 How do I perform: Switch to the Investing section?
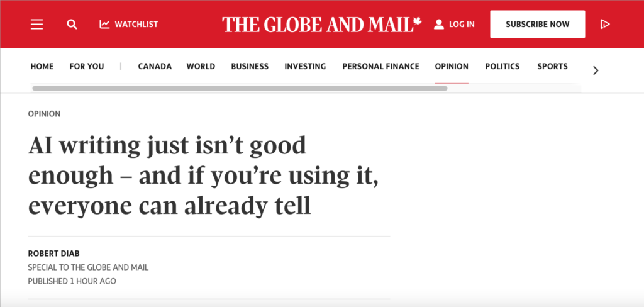coord(305,66)
